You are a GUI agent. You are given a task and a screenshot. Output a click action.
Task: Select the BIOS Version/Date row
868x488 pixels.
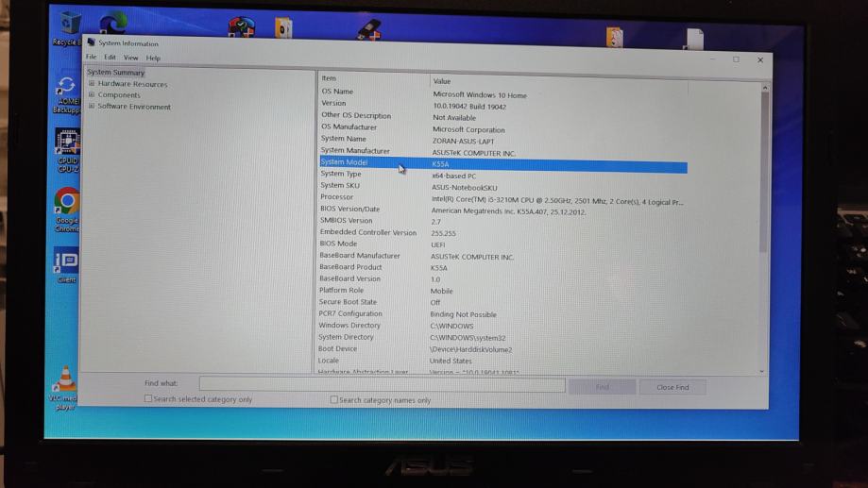click(x=503, y=210)
